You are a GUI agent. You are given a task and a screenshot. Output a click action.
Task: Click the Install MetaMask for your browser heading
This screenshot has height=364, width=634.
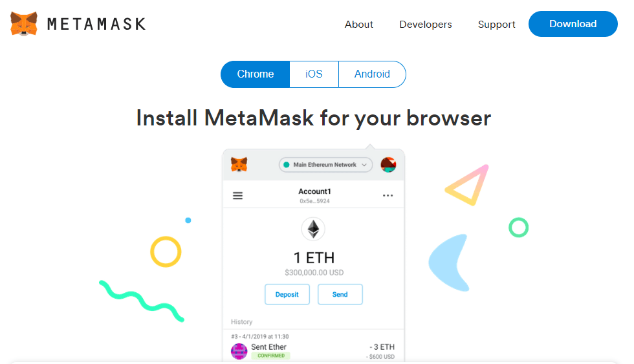click(314, 118)
